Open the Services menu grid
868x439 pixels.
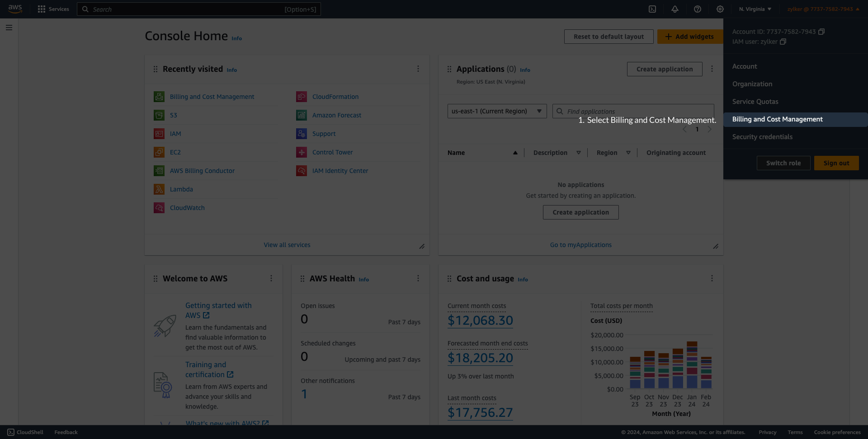coord(53,9)
